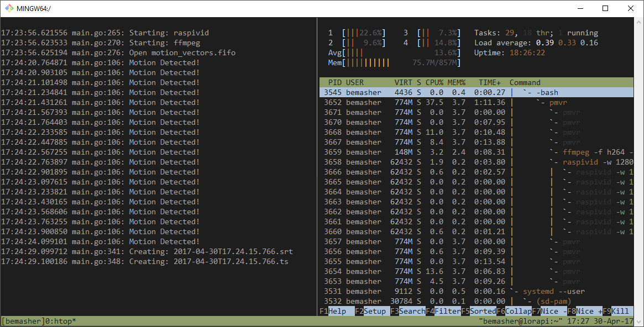Sort by PID column header

coord(335,82)
